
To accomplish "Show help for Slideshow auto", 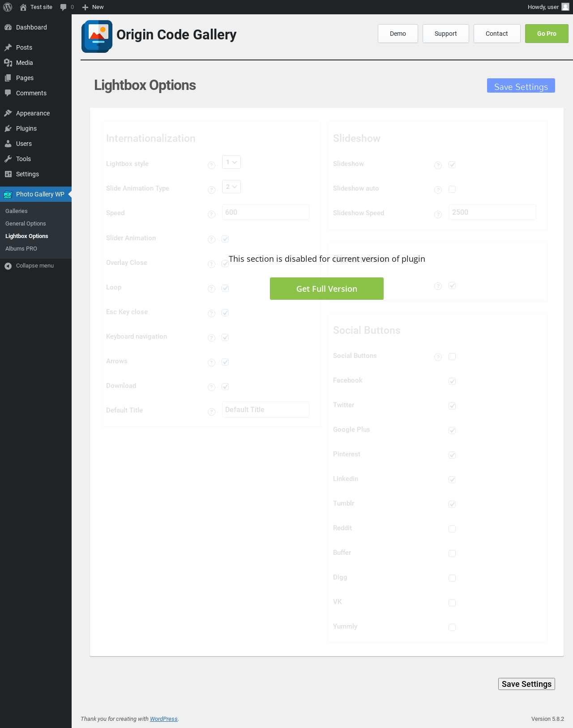I will pos(438,190).
